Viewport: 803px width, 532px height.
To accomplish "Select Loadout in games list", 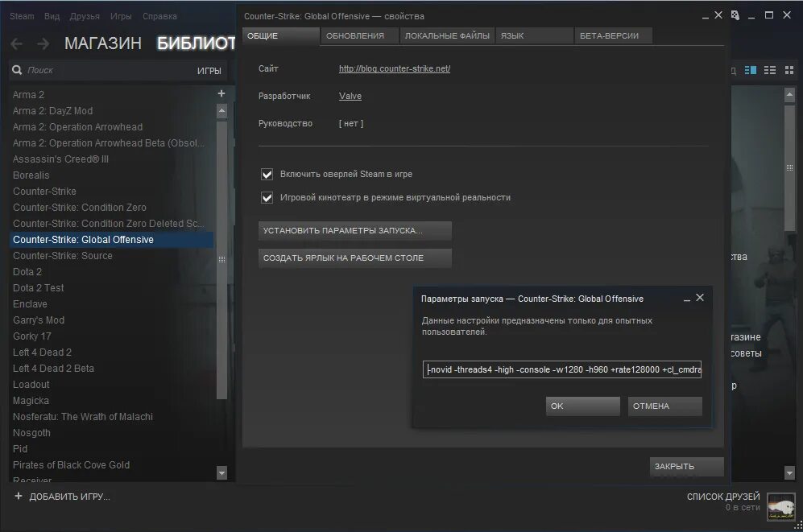I will coord(31,385).
